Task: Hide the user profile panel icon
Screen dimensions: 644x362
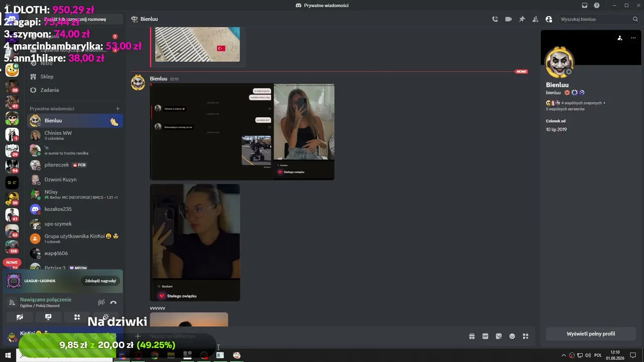Action: pyautogui.click(x=549, y=19)
